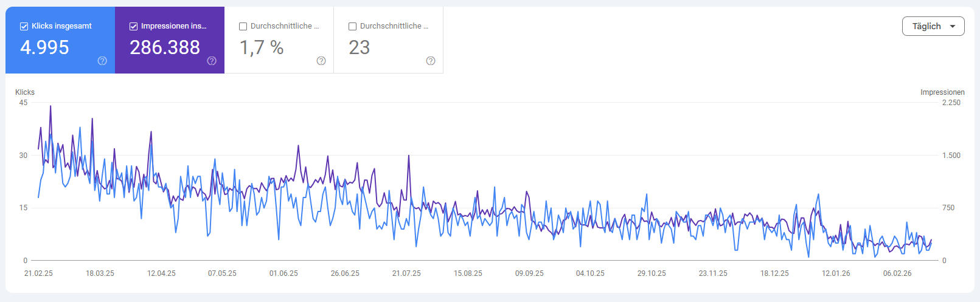Image resolution: width=980 pixels, height=302 pixels.
Task: Click the 2.250 value on the right axis
Action: pyautogui.click(x=951, y=103)
